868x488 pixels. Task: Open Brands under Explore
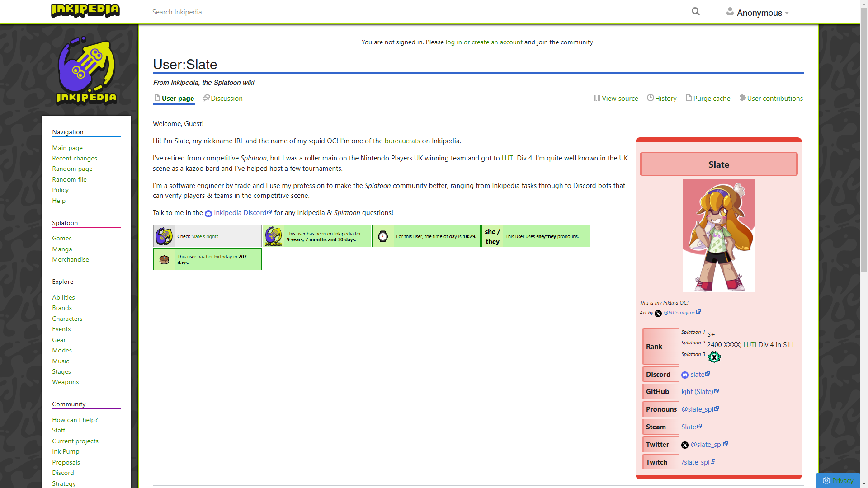click(62, 308)
